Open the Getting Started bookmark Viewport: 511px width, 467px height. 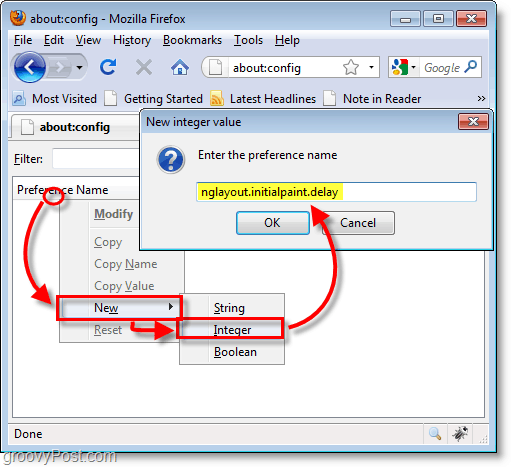point(154,99)
